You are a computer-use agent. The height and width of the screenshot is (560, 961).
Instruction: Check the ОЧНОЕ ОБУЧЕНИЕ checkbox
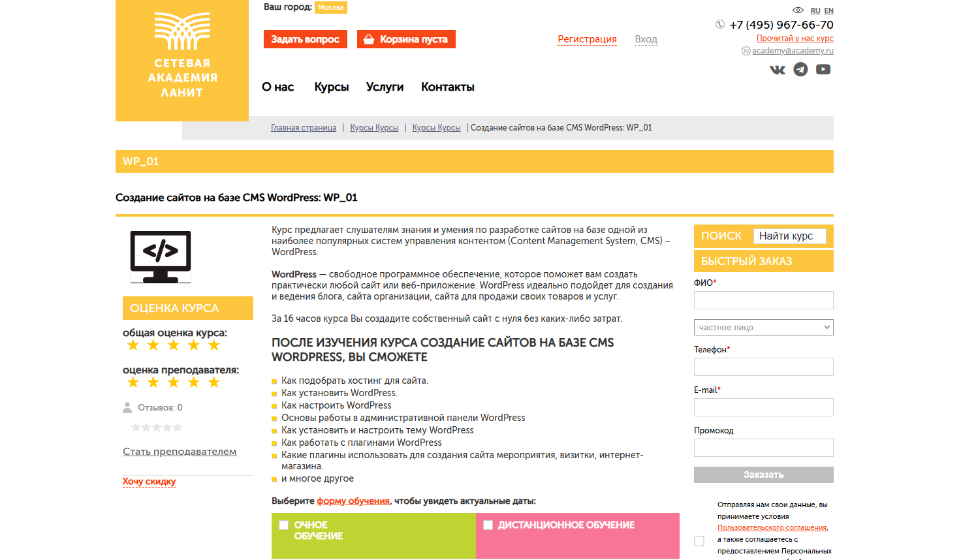[x=283, y=525]
